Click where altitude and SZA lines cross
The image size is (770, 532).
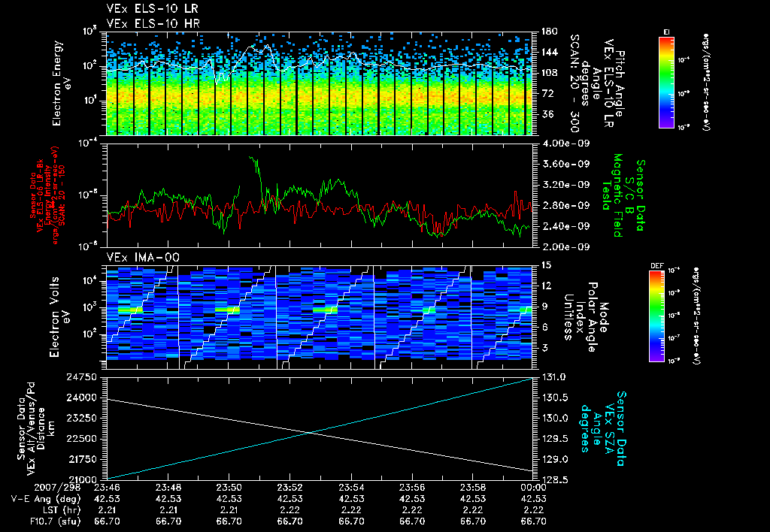click(311, 432)
